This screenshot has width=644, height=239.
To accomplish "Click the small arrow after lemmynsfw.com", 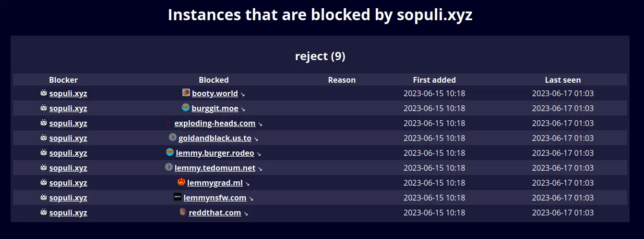I will coord(251,199).
